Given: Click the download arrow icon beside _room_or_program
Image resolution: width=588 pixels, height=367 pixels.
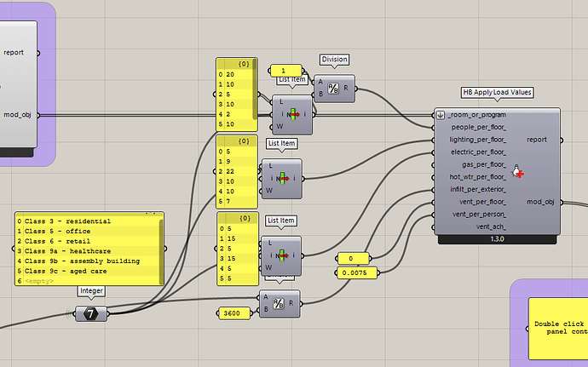Looking at the screenshot, I should 441,115.
